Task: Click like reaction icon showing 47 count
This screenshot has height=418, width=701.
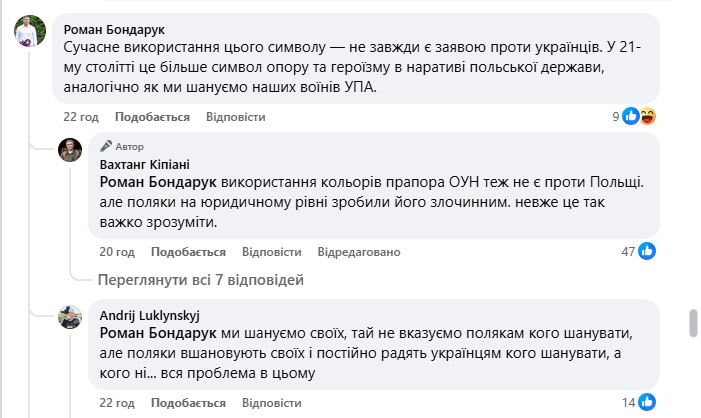Action: click(647, 251)
